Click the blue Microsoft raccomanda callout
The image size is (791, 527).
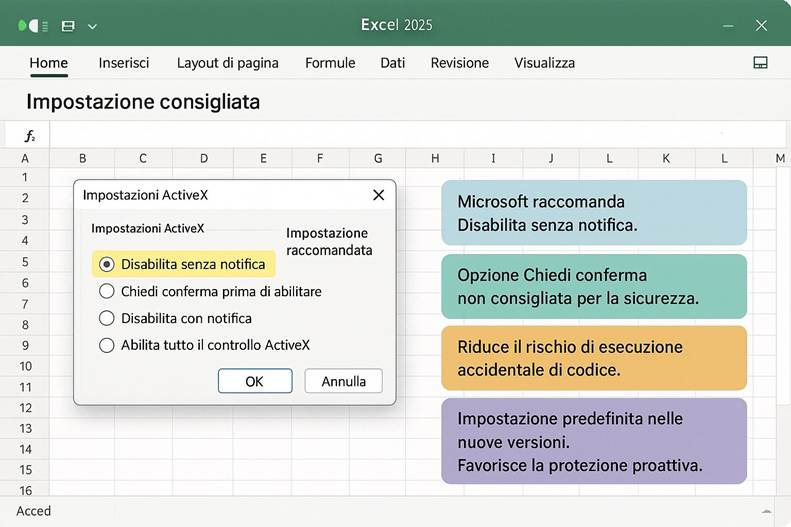[x=594, y=213]
